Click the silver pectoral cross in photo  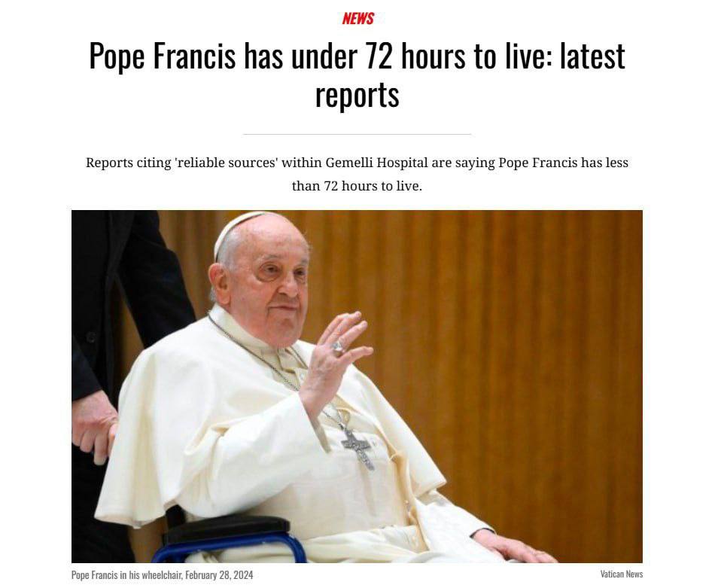[x=358, y=448]
